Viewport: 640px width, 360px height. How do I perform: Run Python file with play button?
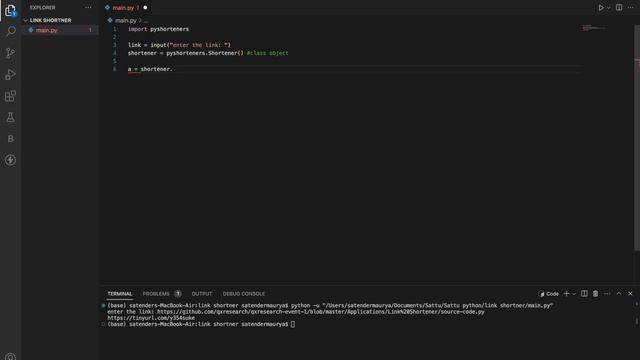(x=600, y=7)
